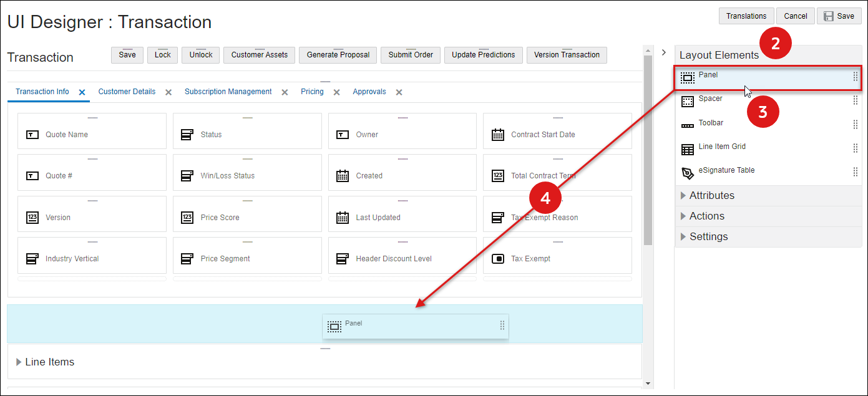
Task: Select the Toolbar layout element icon
Action: coord(687,126)
